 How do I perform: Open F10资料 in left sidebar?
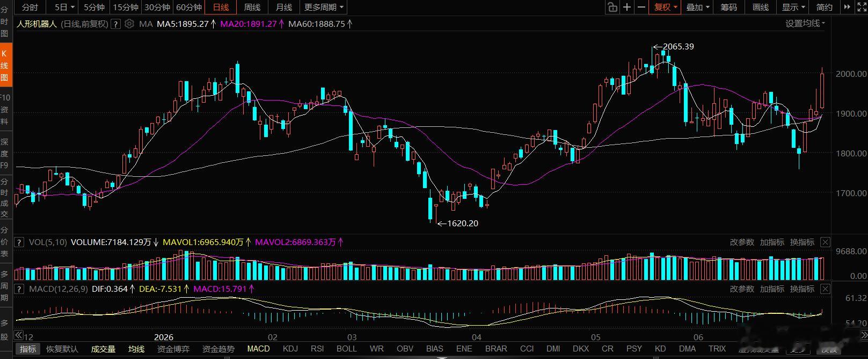pos(4,110)
